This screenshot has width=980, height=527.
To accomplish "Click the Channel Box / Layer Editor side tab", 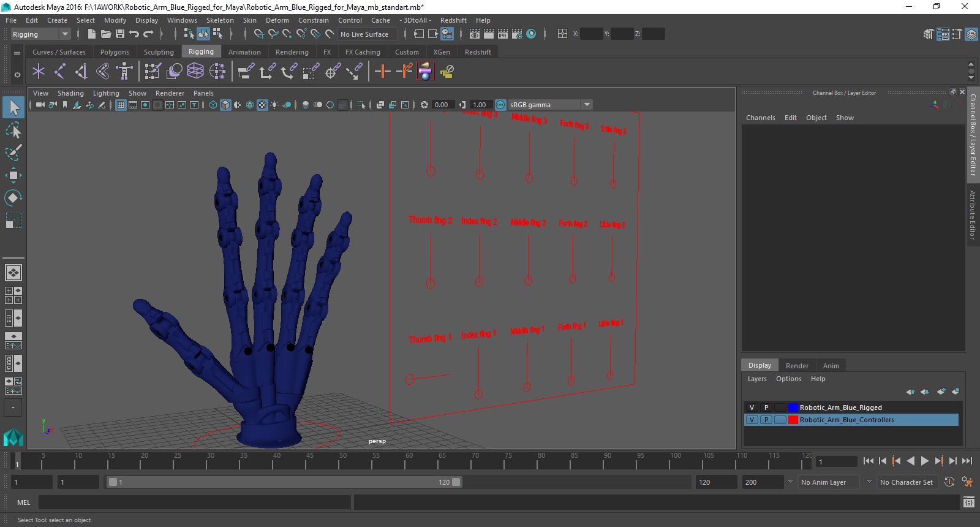I will tap(973, 134).
